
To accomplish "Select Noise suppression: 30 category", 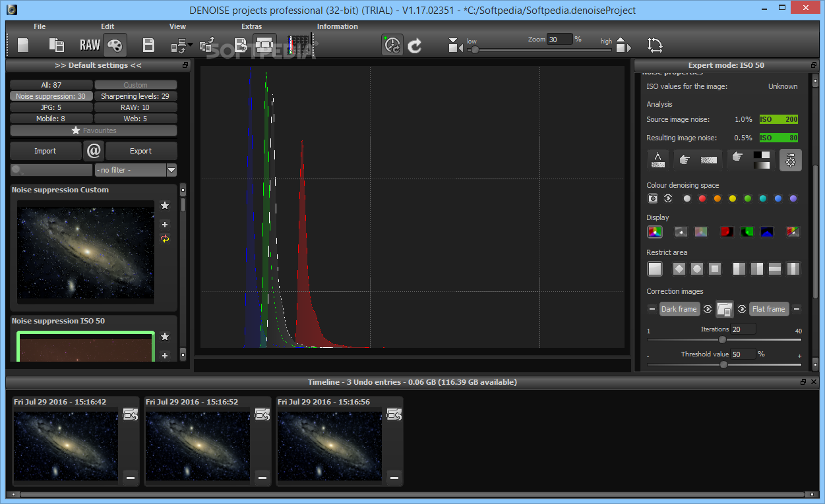I will (x=51, y=96).
